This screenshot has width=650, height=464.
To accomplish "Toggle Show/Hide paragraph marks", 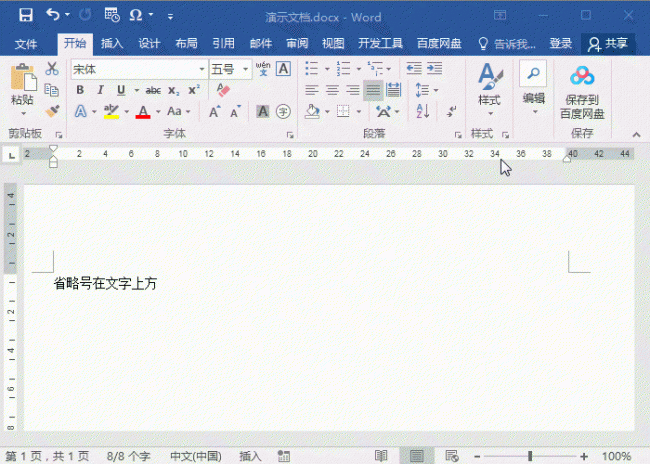I will [451, 112].
